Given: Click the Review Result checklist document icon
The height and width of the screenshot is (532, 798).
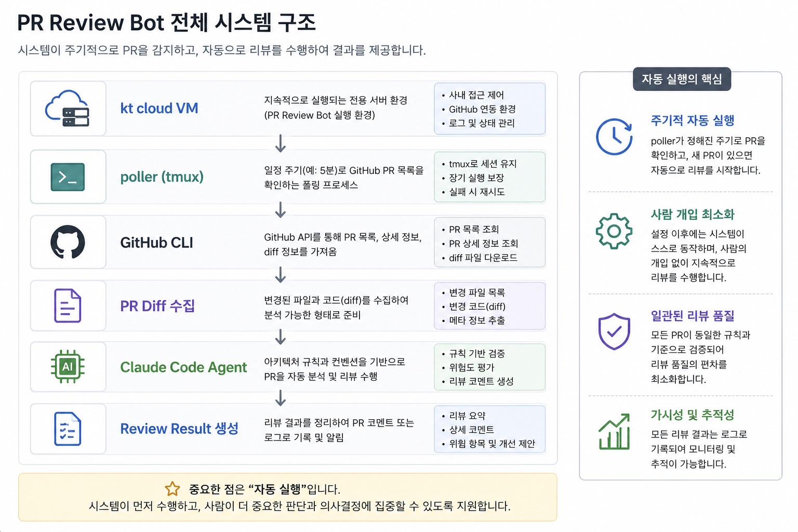Looking at the screenshot, I should [68, 429].
